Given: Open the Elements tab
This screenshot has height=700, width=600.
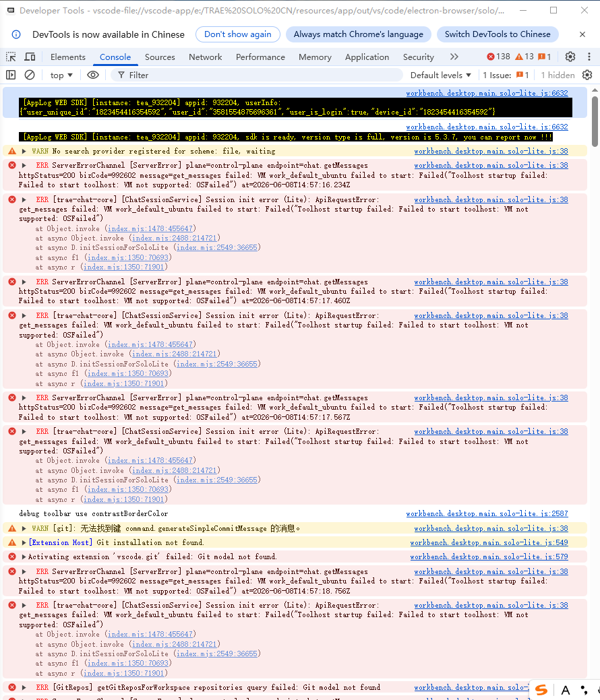Looking at the screenshot, I should click(68, 57).
